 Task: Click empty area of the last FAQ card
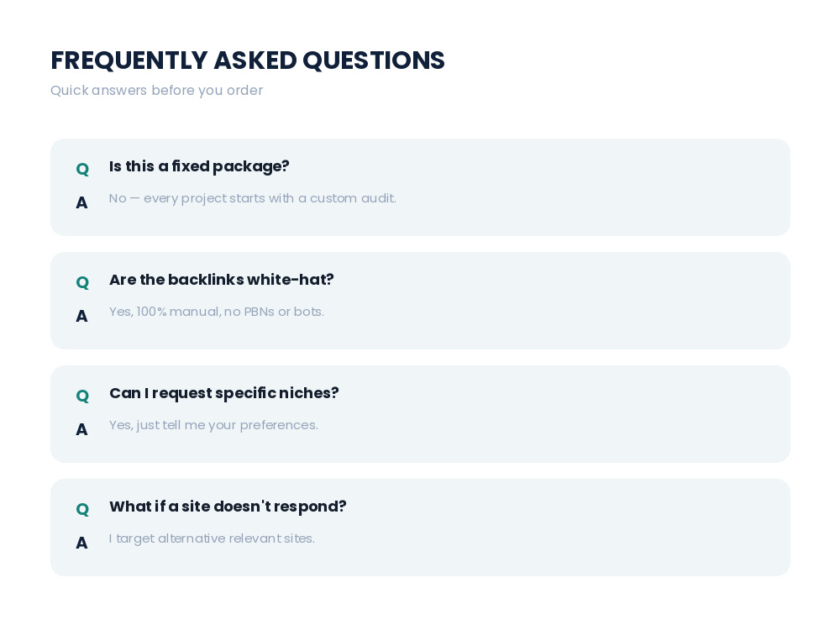pos(590,528)
